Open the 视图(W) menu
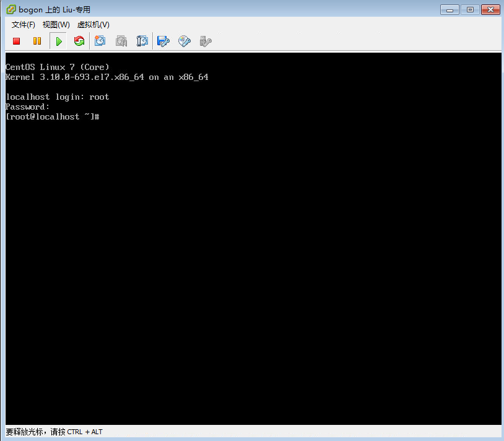The width and height of the screenshot is (504, 441). (x=56, y=25)
